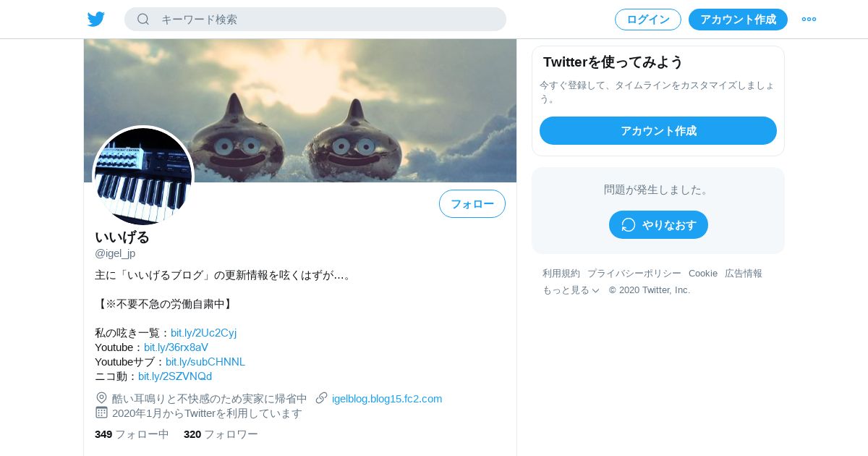
Task: Click the Twitter bird logo
Action: (x=96, y=20)
